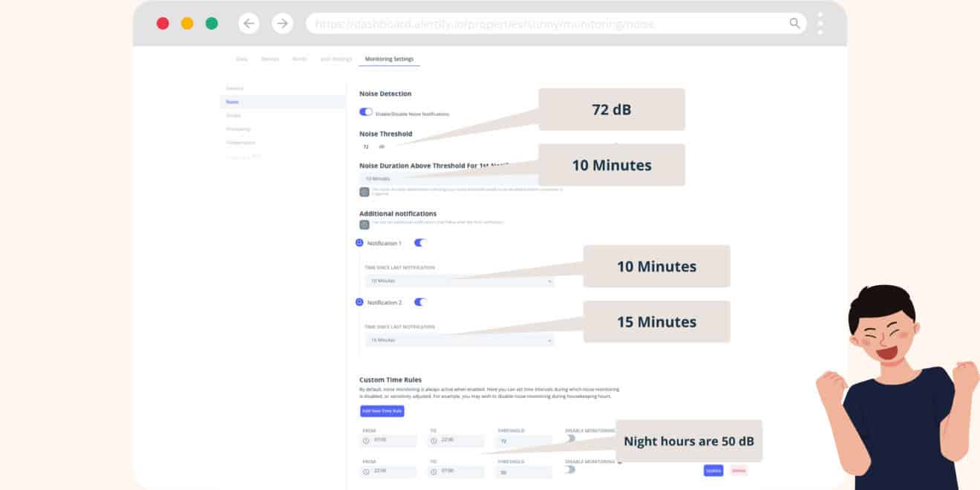Disable the Notification 2 toggle
The image size is (980, 490).
(x=420, y=302)
